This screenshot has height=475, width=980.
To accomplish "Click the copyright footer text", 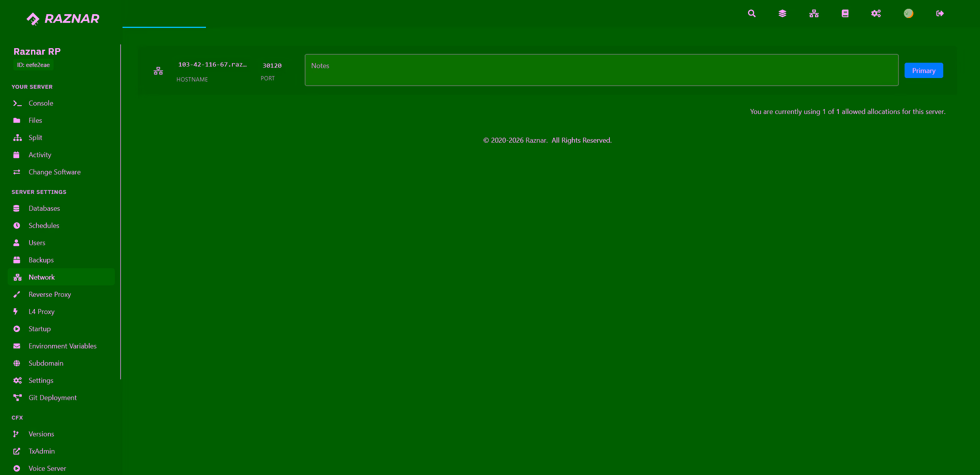I will [547, 140].
